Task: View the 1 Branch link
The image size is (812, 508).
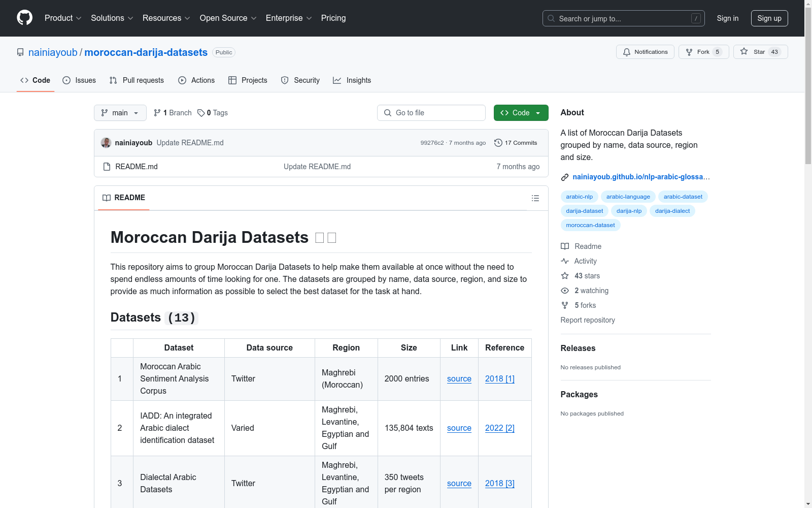Action: point(173,113)
